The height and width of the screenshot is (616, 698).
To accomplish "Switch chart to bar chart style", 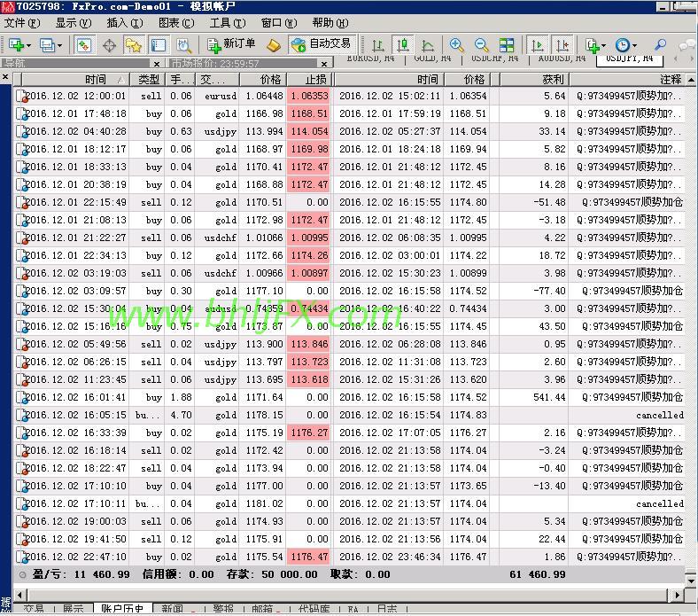I will pyautogui.click(x=378, y=45).
